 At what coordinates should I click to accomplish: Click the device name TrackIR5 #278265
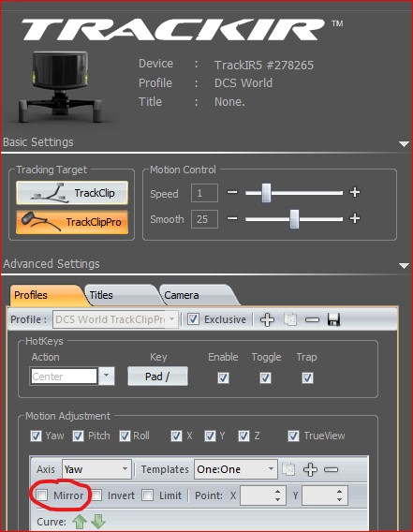(x=264, y=65)
